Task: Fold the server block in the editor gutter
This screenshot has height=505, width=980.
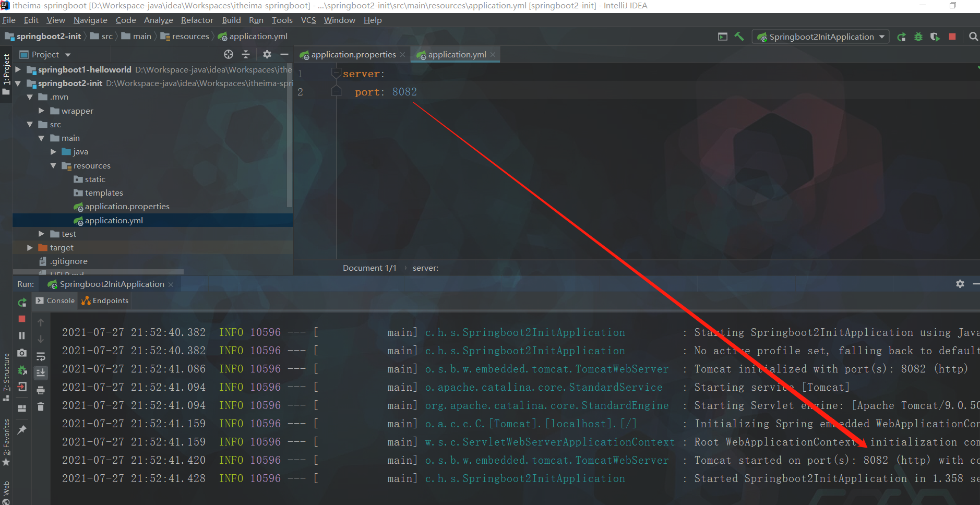Action: click(337, 74)
